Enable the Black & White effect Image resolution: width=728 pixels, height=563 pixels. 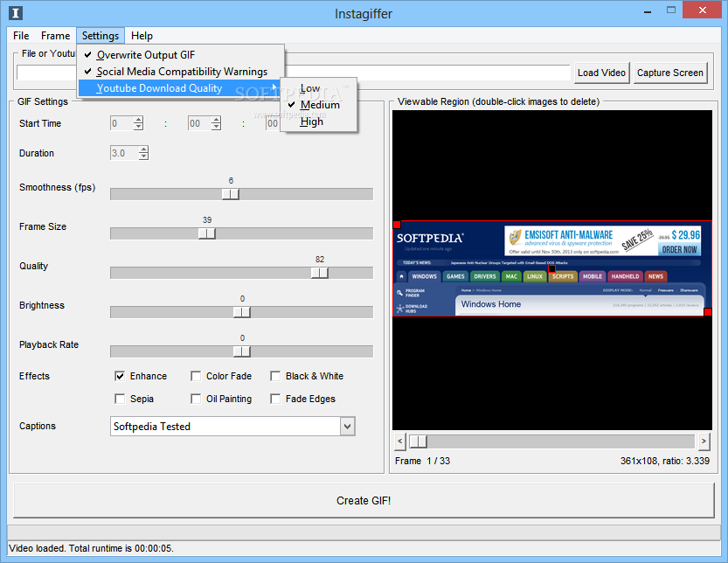pyautogui.click(x=275, y=376)
